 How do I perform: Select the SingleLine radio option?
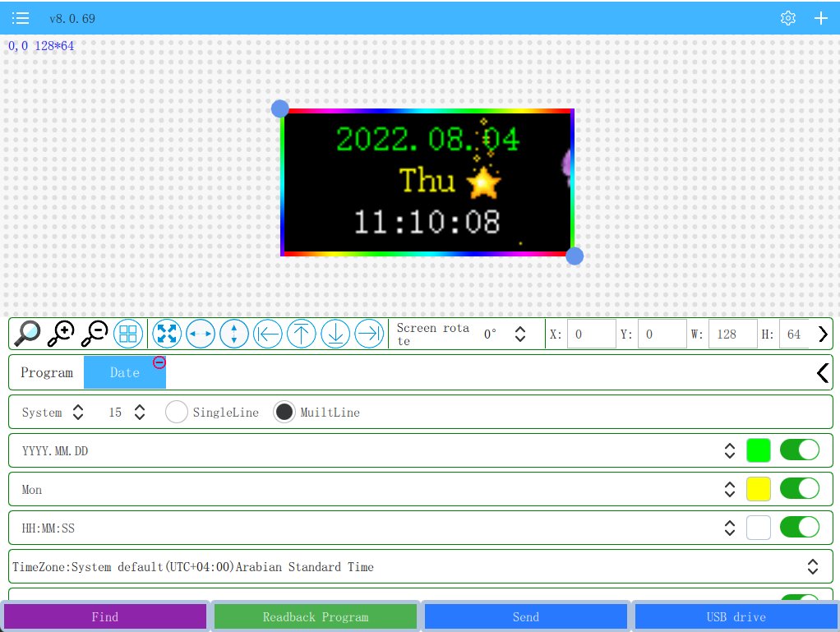(176, 412)
